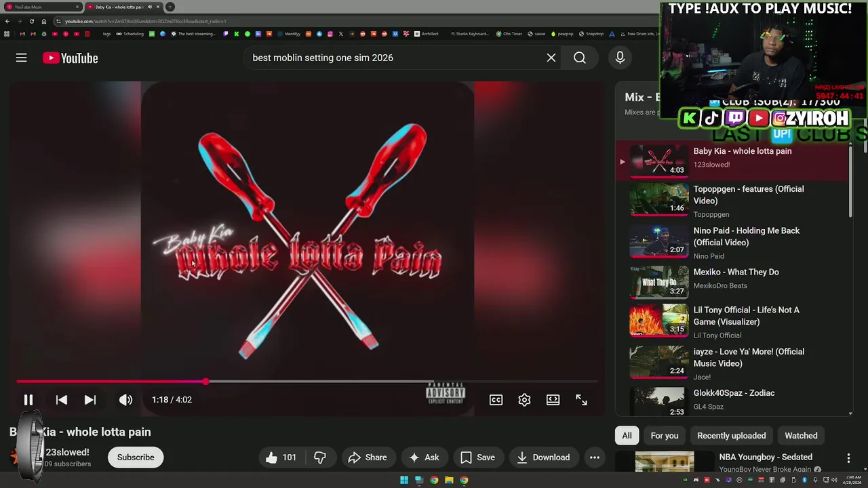This screenshot has width=868, height=488.
Task: Close the YouTube Music browser tab
Action: 77,7
